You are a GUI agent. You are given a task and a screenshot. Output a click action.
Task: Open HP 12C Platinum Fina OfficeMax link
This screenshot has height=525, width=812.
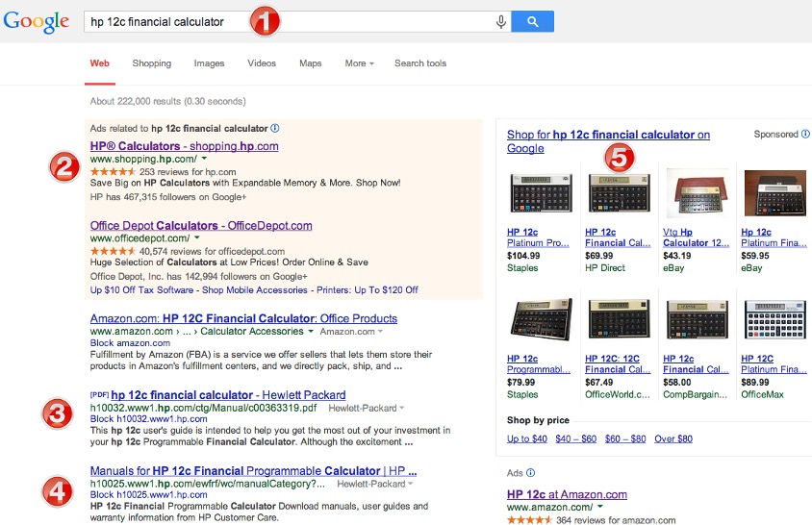click(x=774, y=363)
